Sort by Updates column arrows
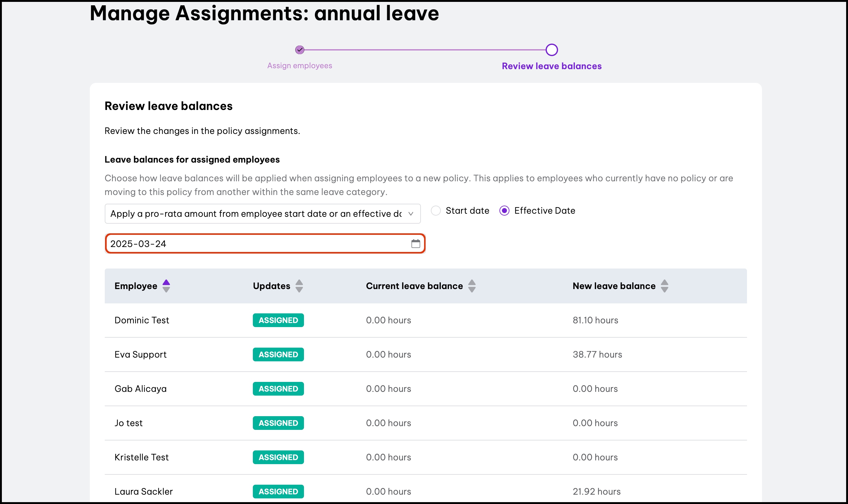 (x=299, y=286)
